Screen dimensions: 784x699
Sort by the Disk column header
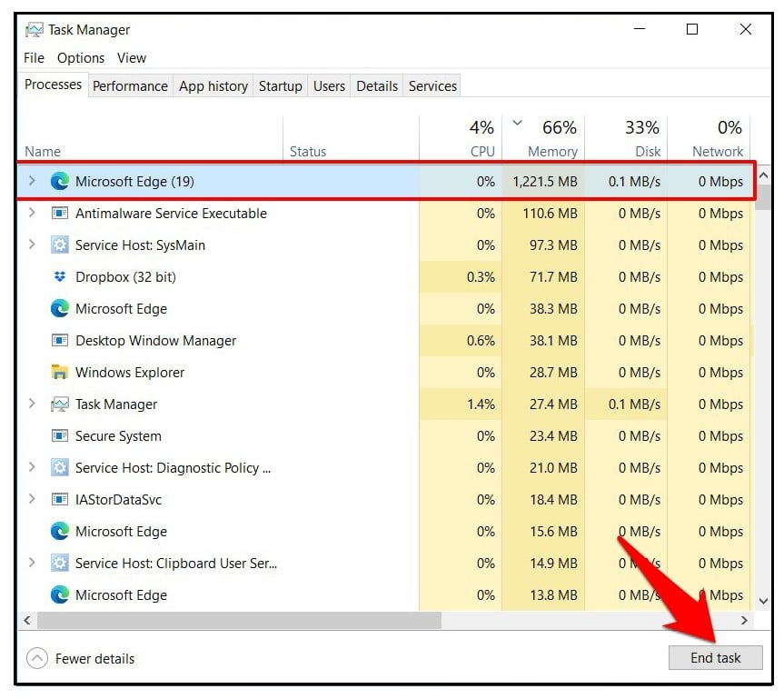[626, 138]
